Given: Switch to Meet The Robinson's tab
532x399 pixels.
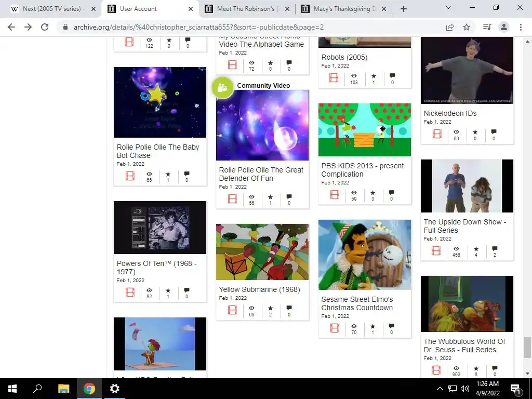Looking at the screenshot, I should (x=246, y=9).
